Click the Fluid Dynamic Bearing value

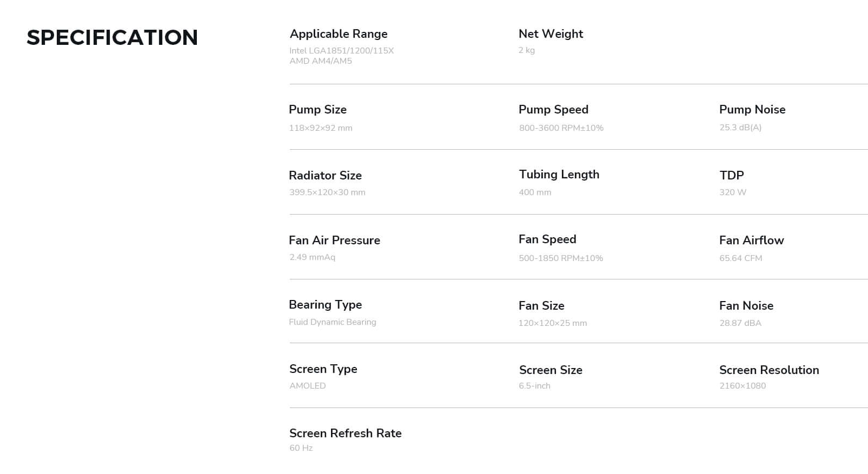click(333, 322)
